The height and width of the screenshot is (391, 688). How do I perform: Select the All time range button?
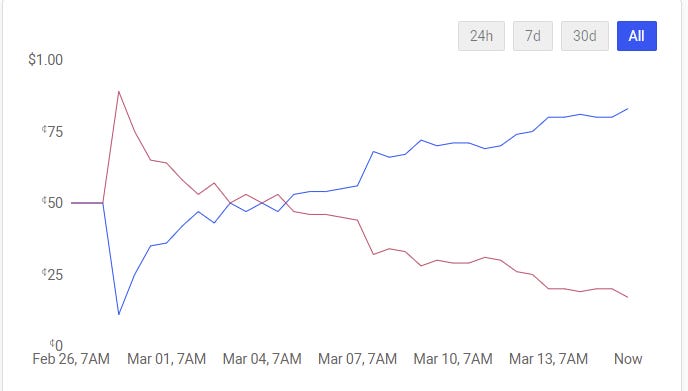(637, 36)
